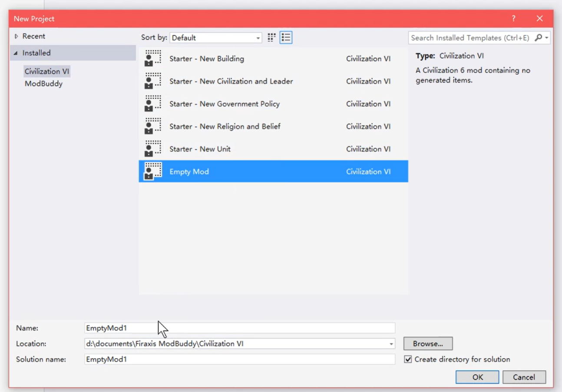Click the New Civilization and Leader template icon
562x392 pixels.
coord(153,81)
